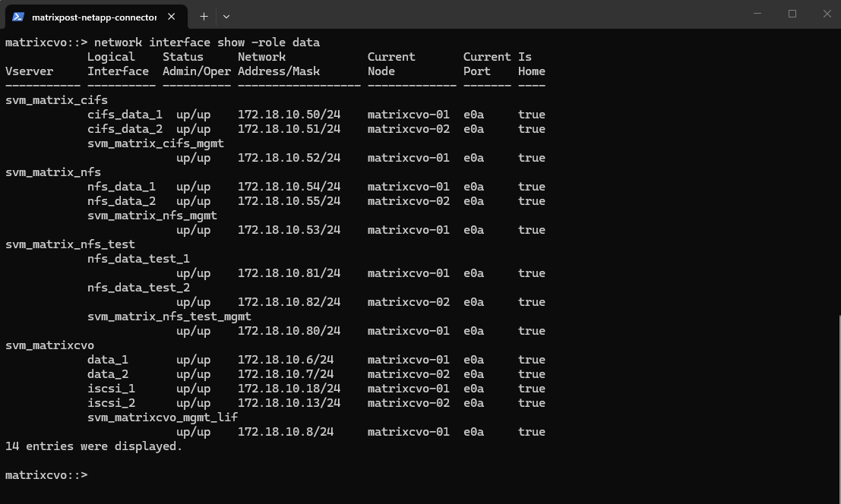This screenshot has height=504, width=841.
Task: Click the iscsi_1 interface entry
Action: (111, 389)
